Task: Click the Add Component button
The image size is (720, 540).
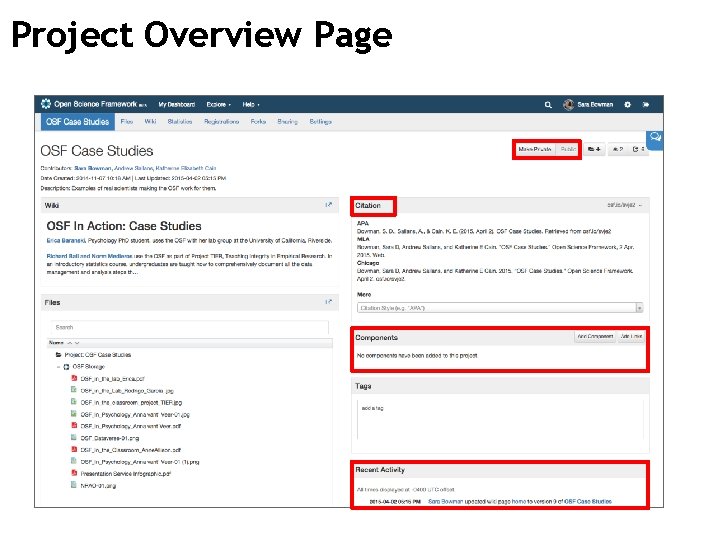Action: click(595, 337)
